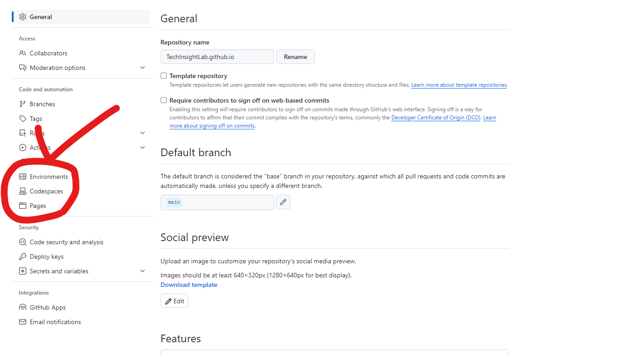
Task: Click the Tags label icon
Action: (x=23, y=118)
